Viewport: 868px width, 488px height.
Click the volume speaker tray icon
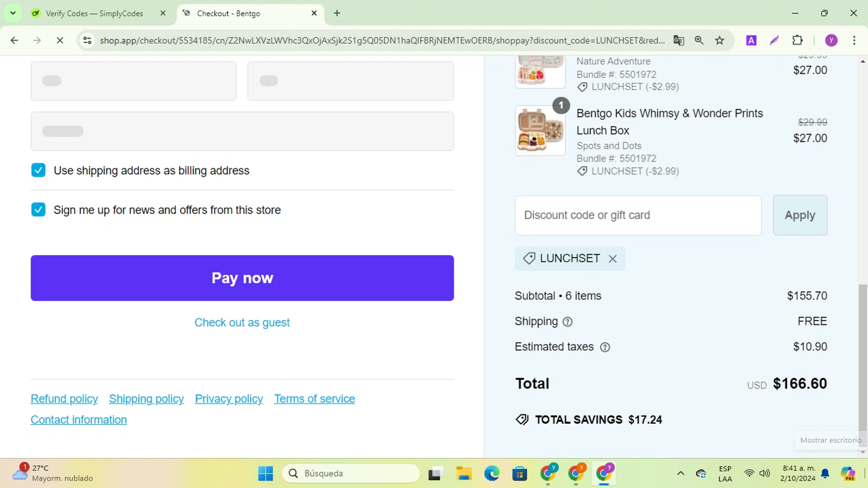tap(764, 474)
